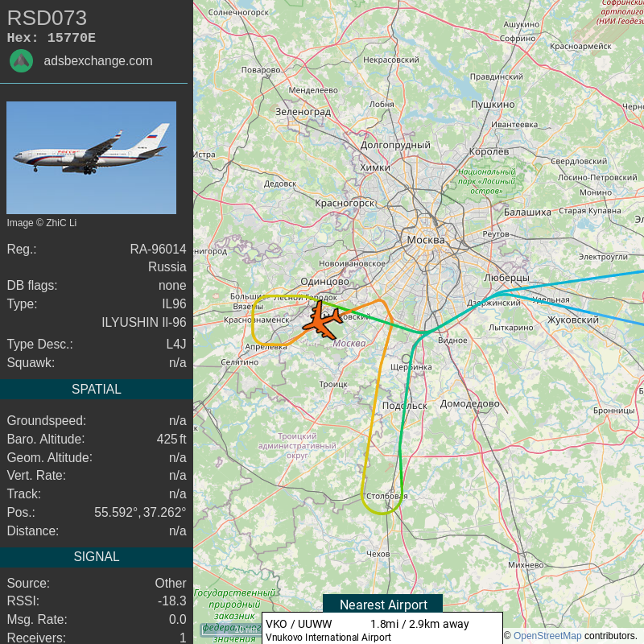Open the adsbexchange.com link
Image resolution: width=644 pixels, height=644 pixels.
(98, 61)
